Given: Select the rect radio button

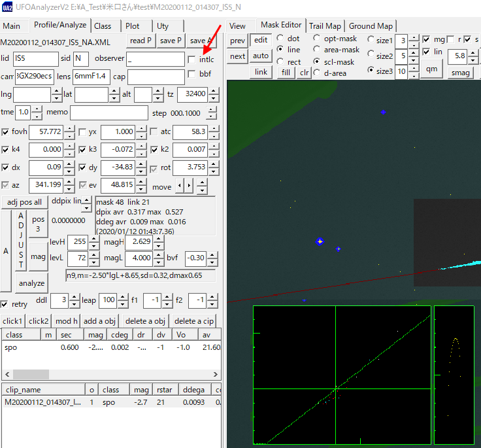Looking at the screenshot, I should click(x=280, y=62).
